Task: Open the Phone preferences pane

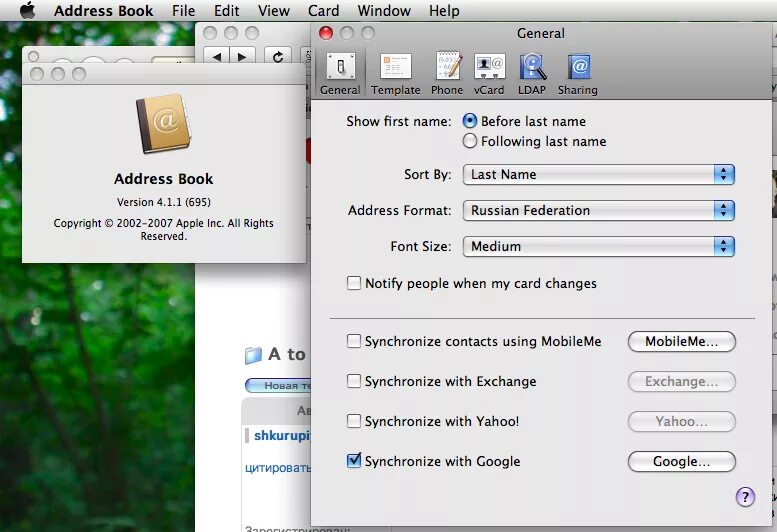Action: tap(447, 73)
